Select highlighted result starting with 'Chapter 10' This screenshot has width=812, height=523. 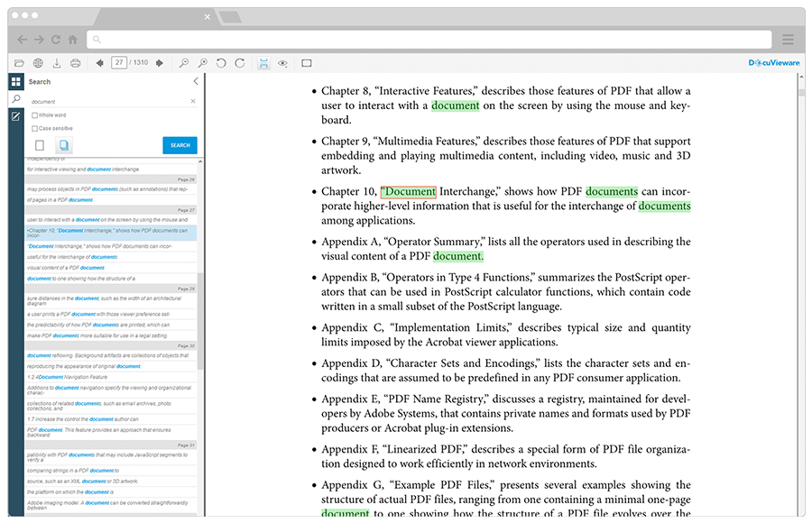111,233
